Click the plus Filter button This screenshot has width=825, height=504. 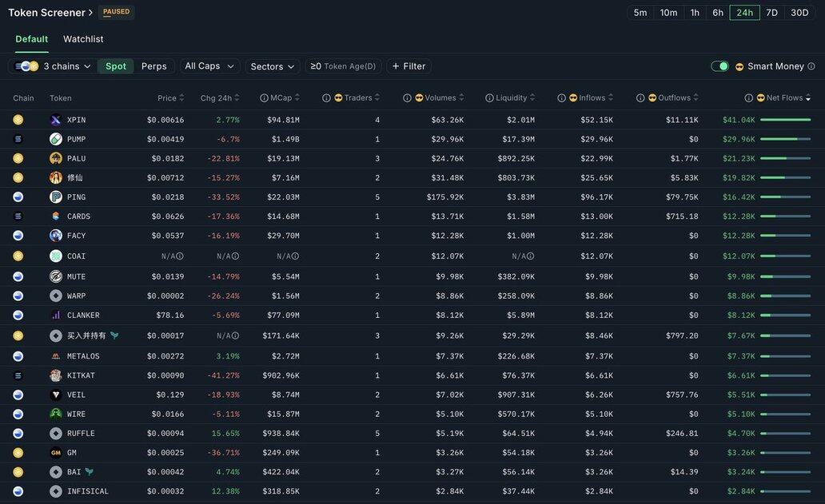pyautogui.click(x=409, y=66)
